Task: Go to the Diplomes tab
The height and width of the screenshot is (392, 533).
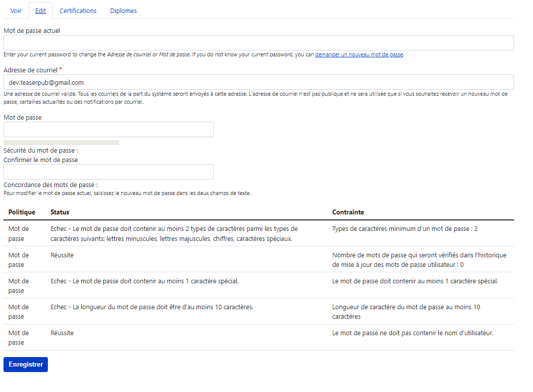Action: click(x=123, y=10)
